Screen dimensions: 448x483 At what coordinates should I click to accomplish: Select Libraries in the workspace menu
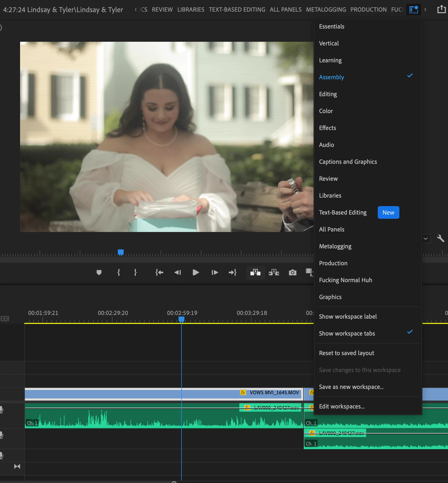tap(368, 196)
